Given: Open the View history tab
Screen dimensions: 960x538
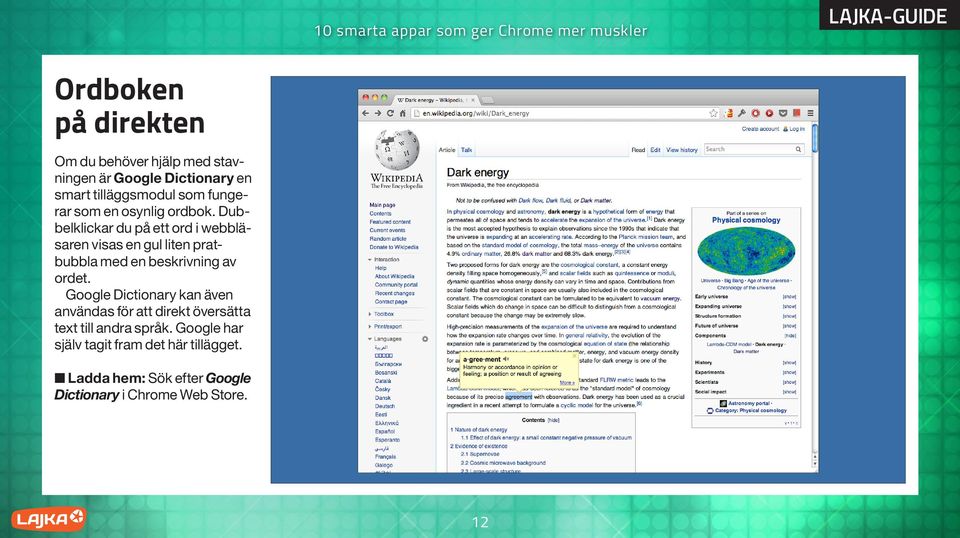Looking at the screenshot, I should [x=681, y=150].
